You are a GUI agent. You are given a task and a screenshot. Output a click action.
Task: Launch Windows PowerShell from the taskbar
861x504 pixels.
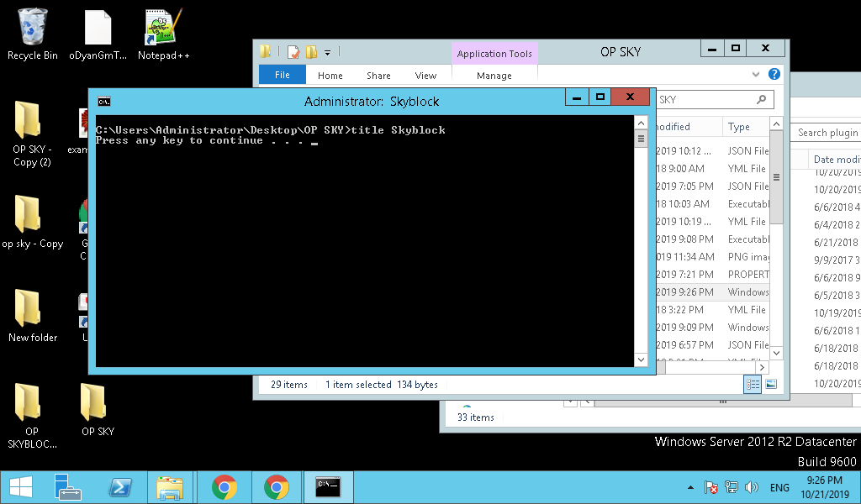[119, 486]
